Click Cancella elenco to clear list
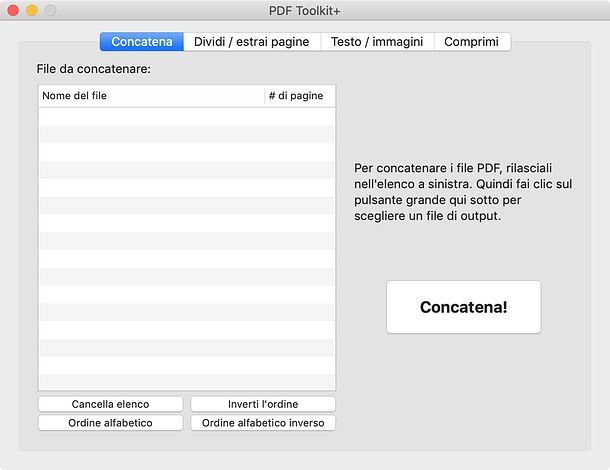The image size is (610, 470). (110, 404)
